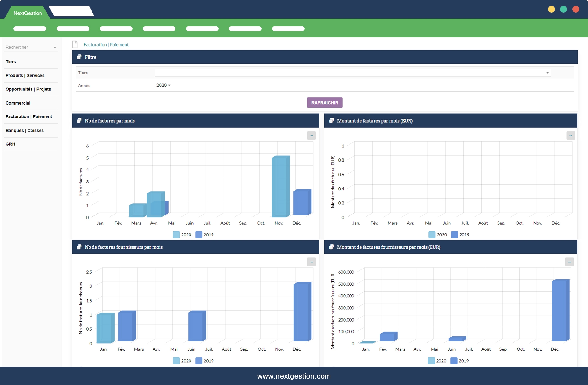Click the 2020 color swatch in fournisseurs amount legend
The width and height of the screenshot is (588, 385).
(x=431, y=361)
